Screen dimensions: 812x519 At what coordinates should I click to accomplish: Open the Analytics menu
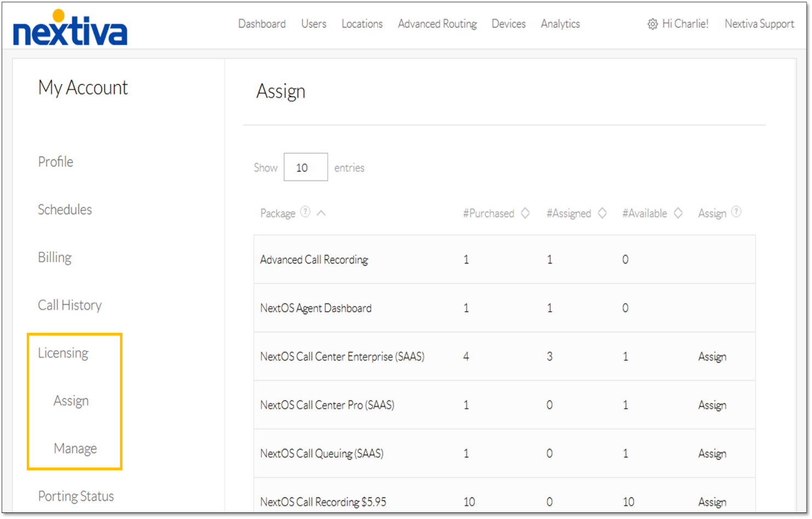(x=560, y=24)
